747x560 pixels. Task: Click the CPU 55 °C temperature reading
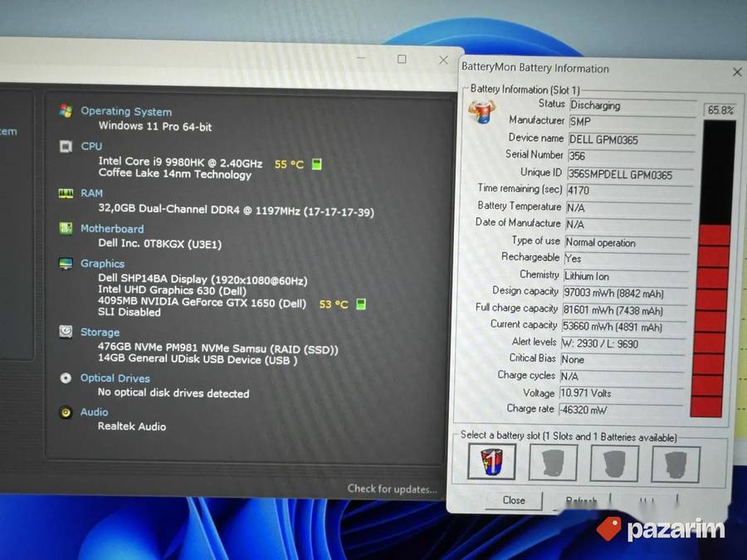(289, 164)
